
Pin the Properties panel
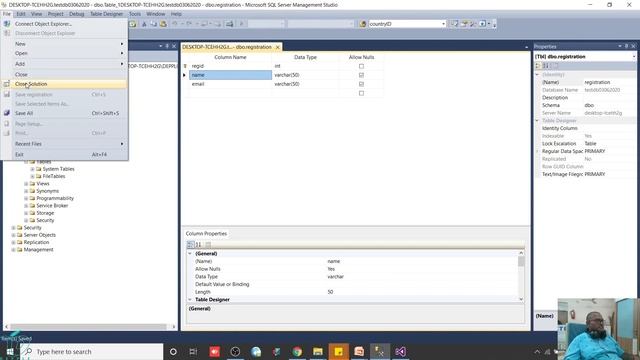point(627,47)
